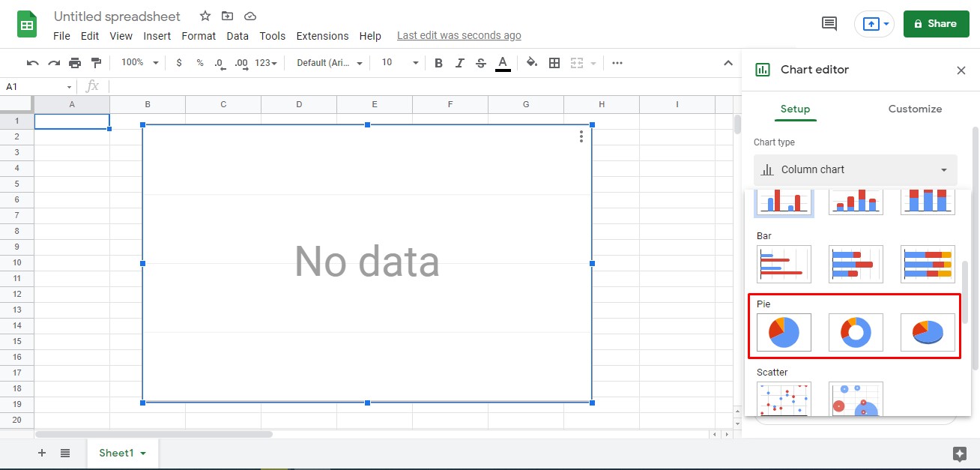Image resolution: width=980 pixels, height=470 pixels.
Task: Apply strikethrough formatting
Action: 480,62
